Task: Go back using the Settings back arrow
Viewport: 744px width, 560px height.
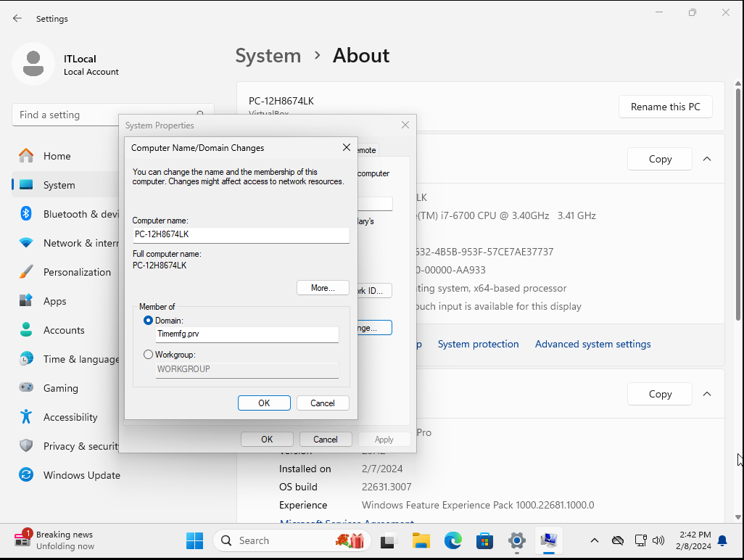Action: tap(17, 18)
